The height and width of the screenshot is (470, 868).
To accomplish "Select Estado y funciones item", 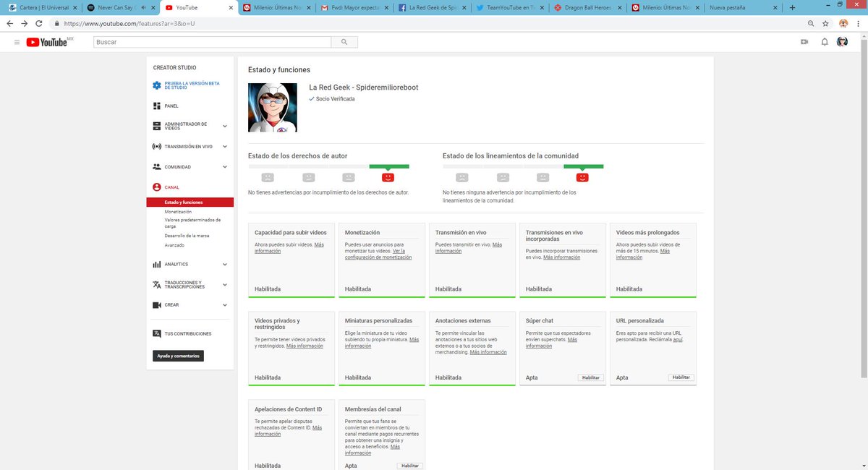I will [x=190, y=202].
